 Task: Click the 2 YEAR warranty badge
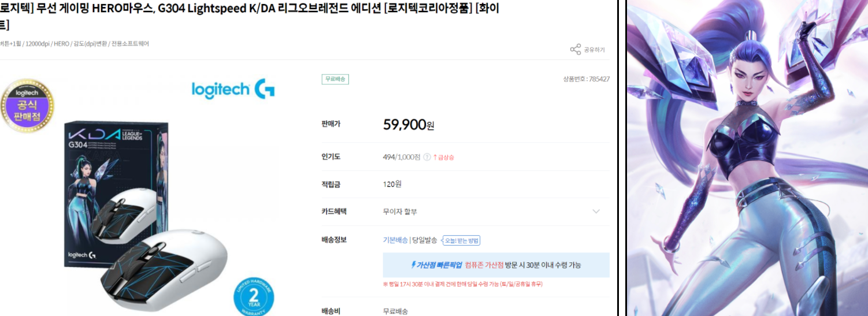(254, 297)
